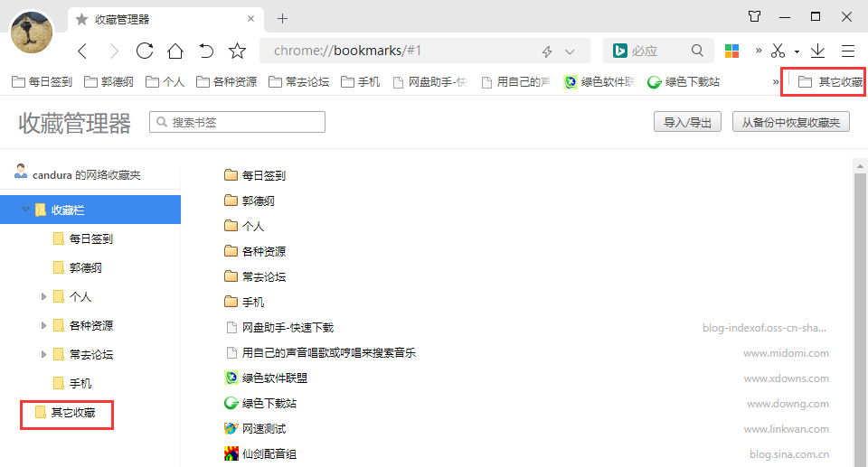The width and height of the screenshot is (868, 467).
Task: Click the lightning speed mode icon
Action: pyautogui.click(x=547, y=51)
